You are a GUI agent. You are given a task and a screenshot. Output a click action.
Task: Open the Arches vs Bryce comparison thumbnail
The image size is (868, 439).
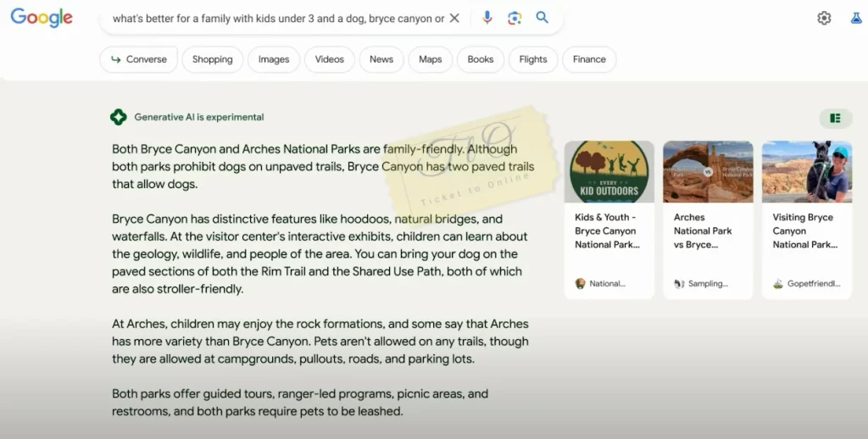[708, 171]
